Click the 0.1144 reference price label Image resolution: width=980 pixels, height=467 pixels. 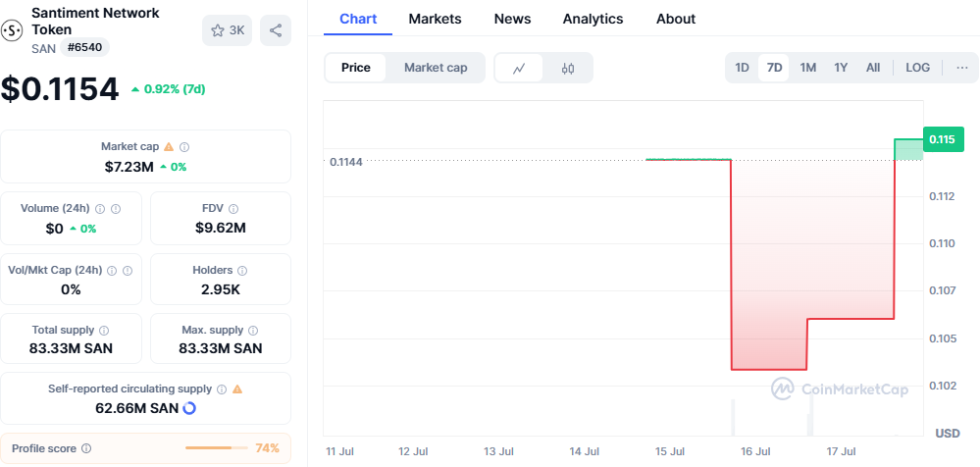[345, 162]
